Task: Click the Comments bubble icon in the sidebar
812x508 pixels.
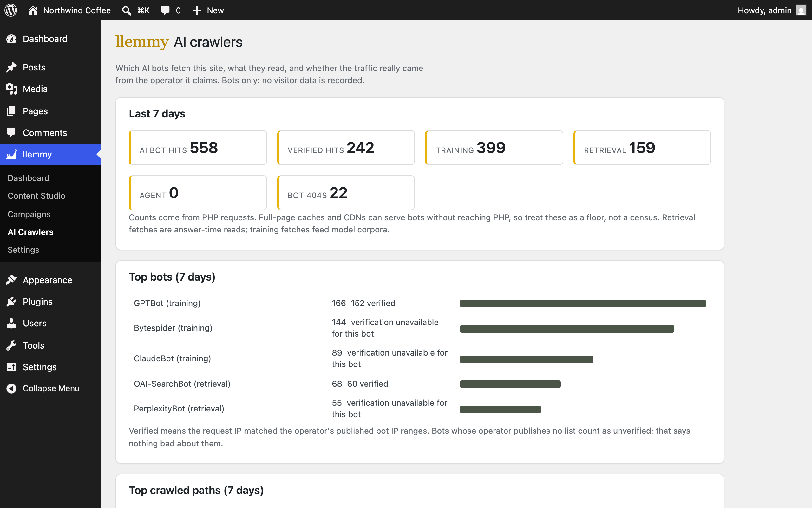Action: tap(11, 133)
